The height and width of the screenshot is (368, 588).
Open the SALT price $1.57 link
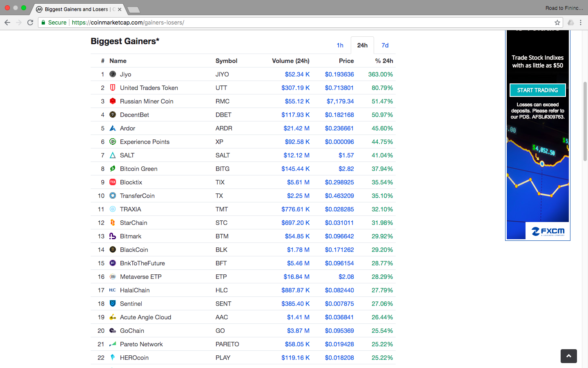pyautogui.click(x=346, y=155)
